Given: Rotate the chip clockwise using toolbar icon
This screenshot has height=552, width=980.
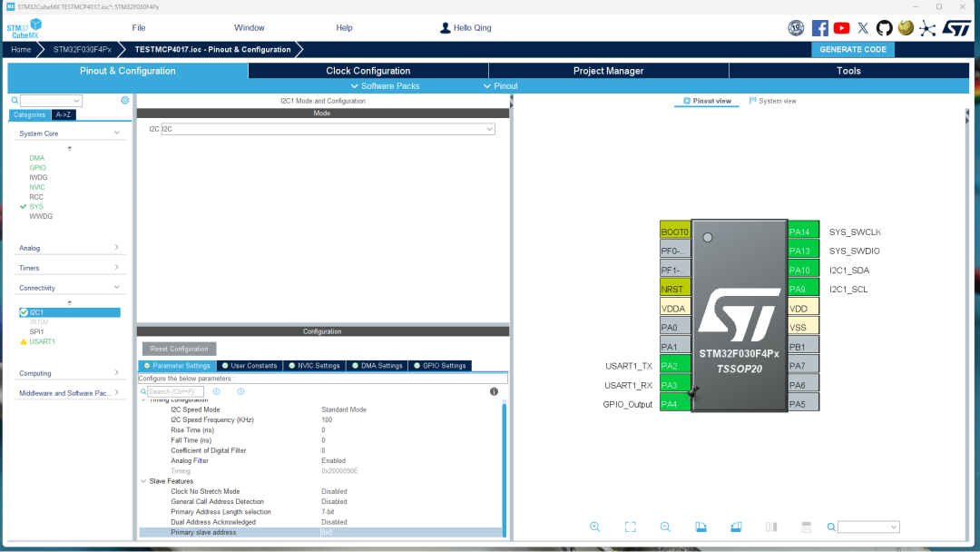Looking at the screenshot, I should [701, 527].
